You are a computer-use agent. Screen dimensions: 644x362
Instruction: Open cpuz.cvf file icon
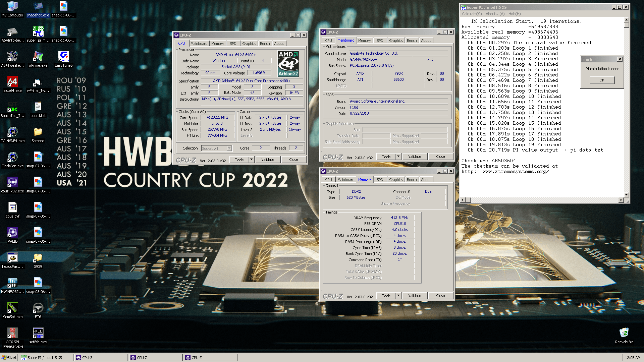(12, 210)
